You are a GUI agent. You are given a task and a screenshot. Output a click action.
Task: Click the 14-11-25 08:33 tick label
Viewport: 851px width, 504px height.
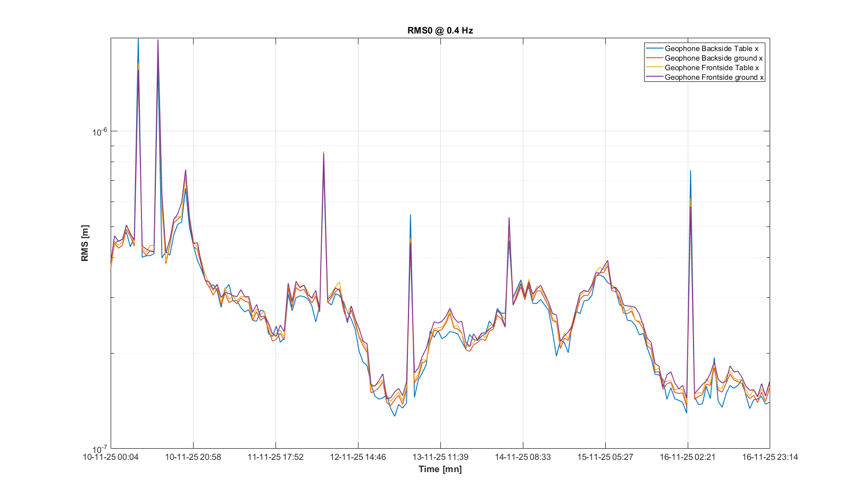click(523, 457)
